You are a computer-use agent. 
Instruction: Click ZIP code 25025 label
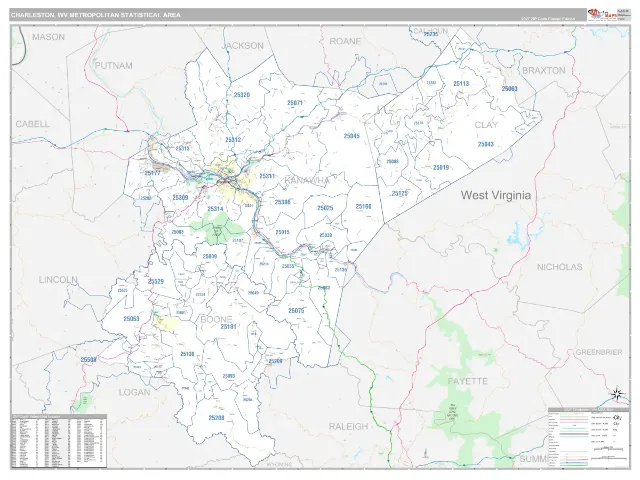[x=325, y=208]
